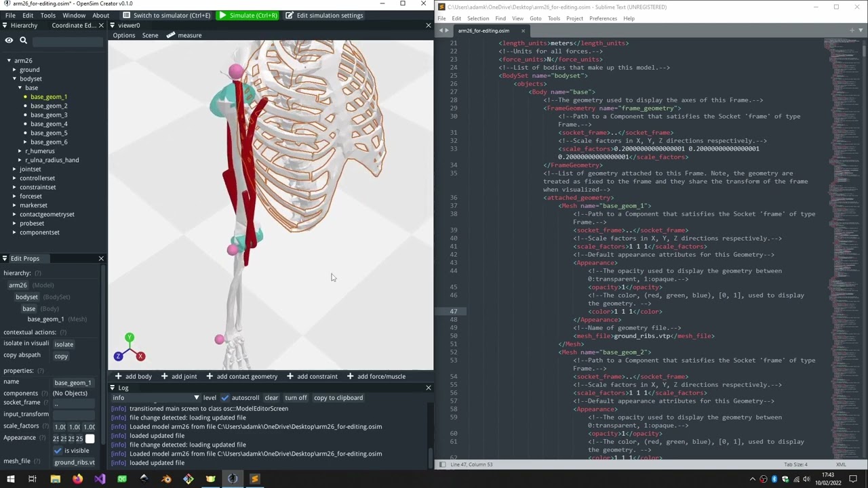Click the green Y axis gizmo

point(130,337)
